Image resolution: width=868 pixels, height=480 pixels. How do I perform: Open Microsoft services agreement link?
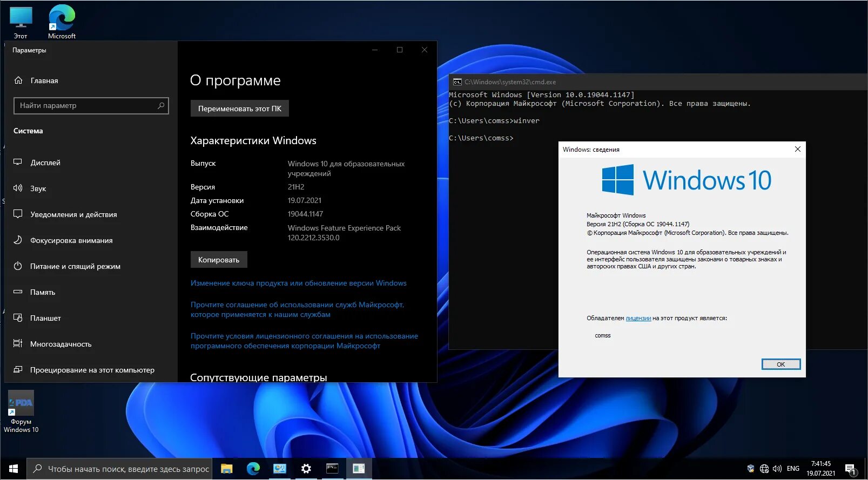[x=297, y=309]
